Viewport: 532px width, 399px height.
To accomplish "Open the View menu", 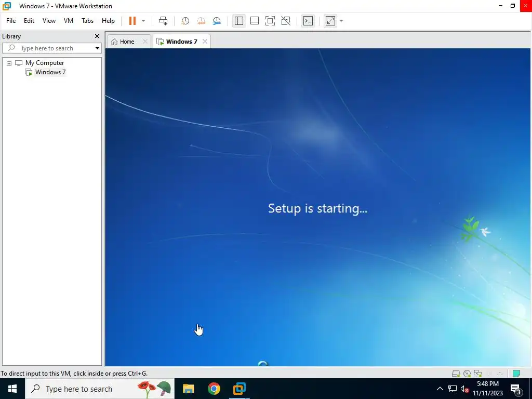I will coord(49,21).
